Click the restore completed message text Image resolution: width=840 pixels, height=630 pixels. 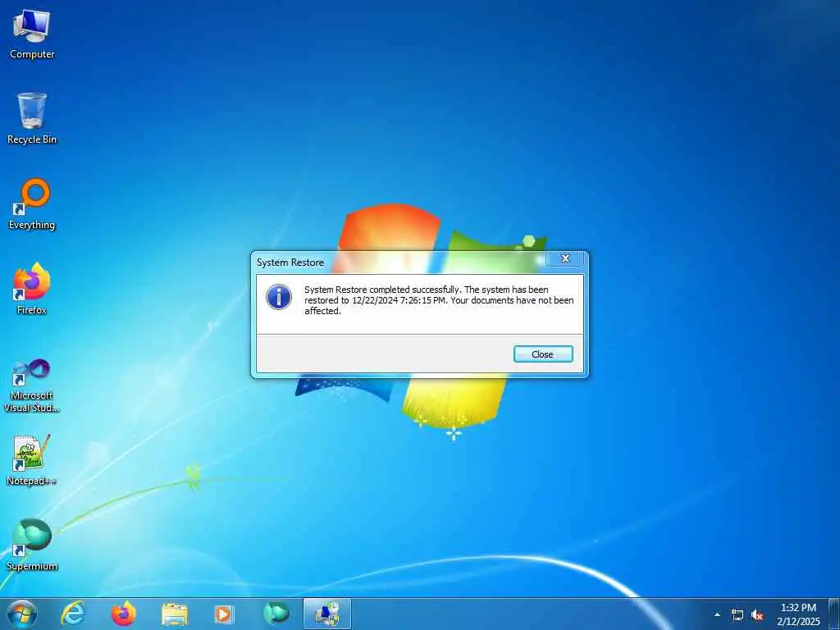[439, 300]
